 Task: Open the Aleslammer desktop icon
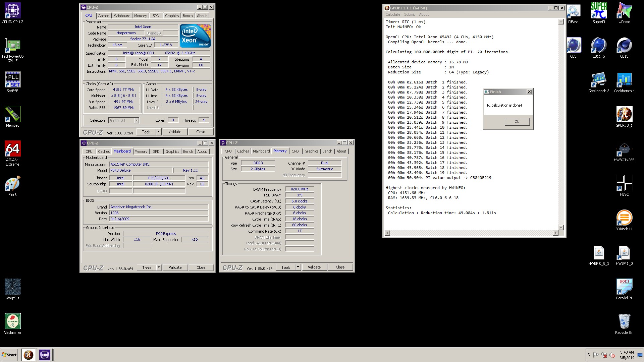click(x=12, y=324)
